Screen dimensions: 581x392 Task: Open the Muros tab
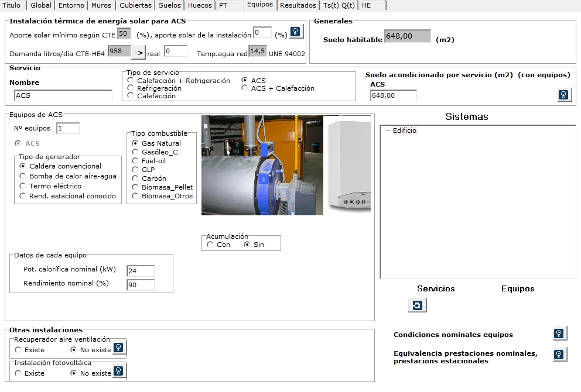pos(101,5)
